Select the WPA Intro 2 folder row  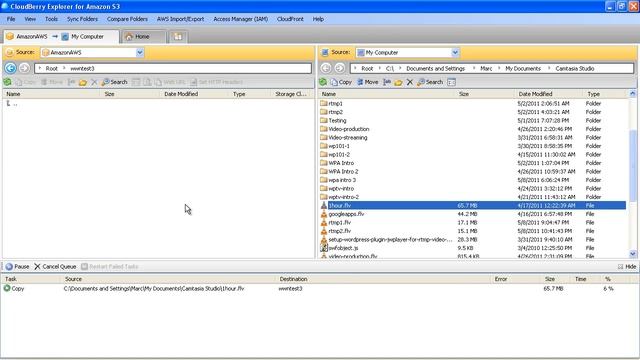tap(473, 171)
